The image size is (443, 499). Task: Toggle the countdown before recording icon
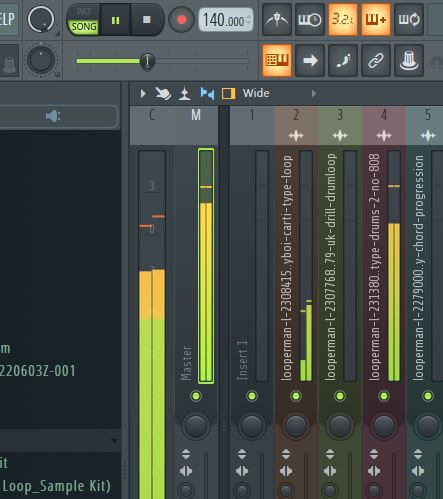point(343,20)
